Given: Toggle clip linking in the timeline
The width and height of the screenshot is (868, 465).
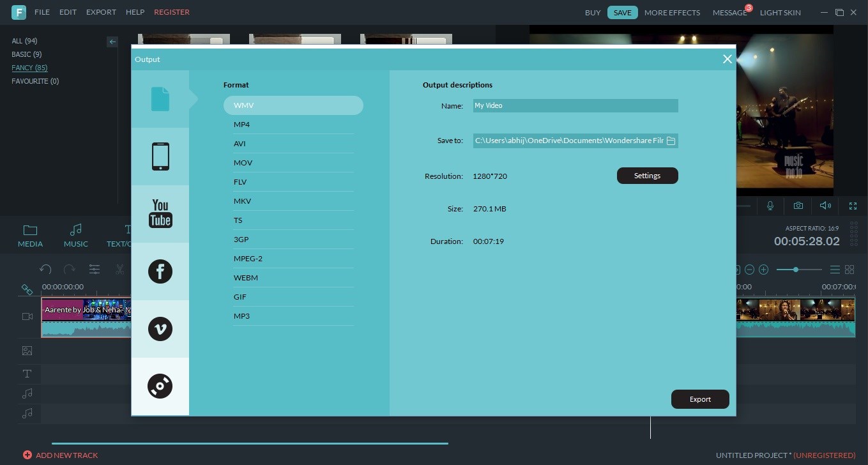Looking at the screenshot, I should pos(27,289).
